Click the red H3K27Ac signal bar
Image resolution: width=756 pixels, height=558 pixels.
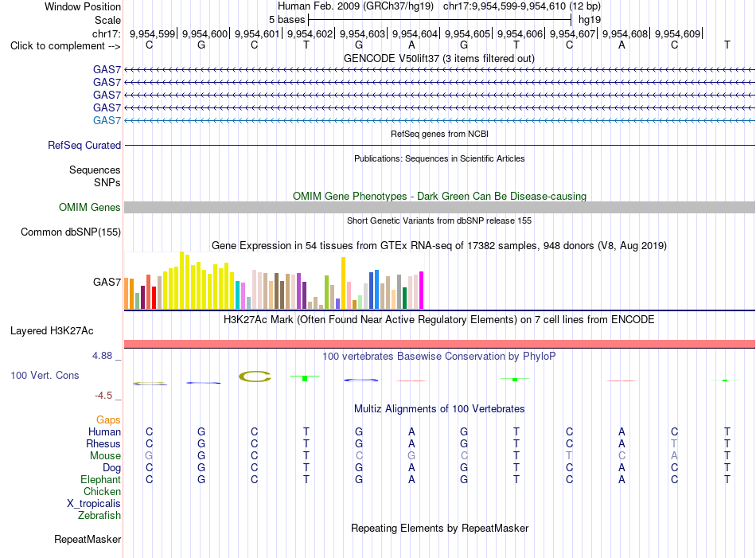coord(439,344)
